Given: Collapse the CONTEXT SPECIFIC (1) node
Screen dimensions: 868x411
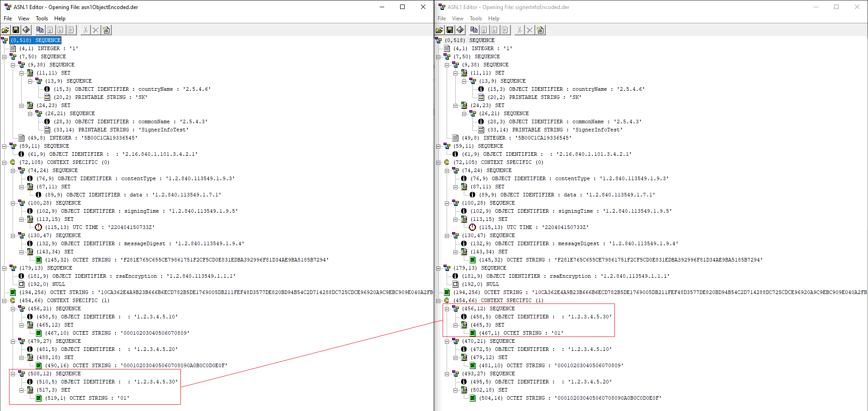Looking at the screenshot, I should [x=5, y=300].
